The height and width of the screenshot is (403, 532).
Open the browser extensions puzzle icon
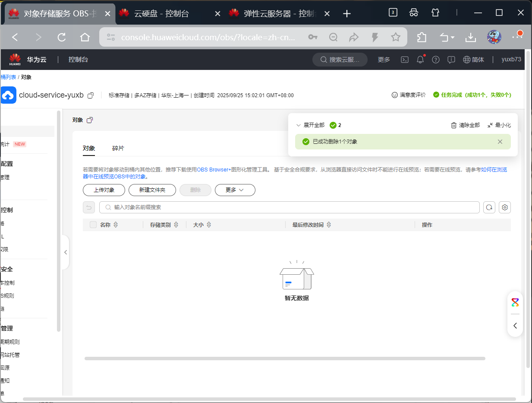(422, 38)
